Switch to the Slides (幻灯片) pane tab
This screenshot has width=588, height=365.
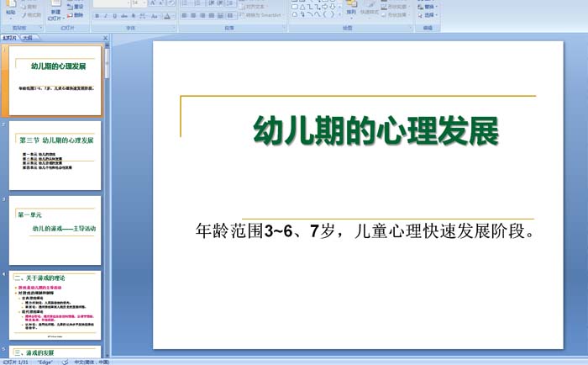pos(10,38)
